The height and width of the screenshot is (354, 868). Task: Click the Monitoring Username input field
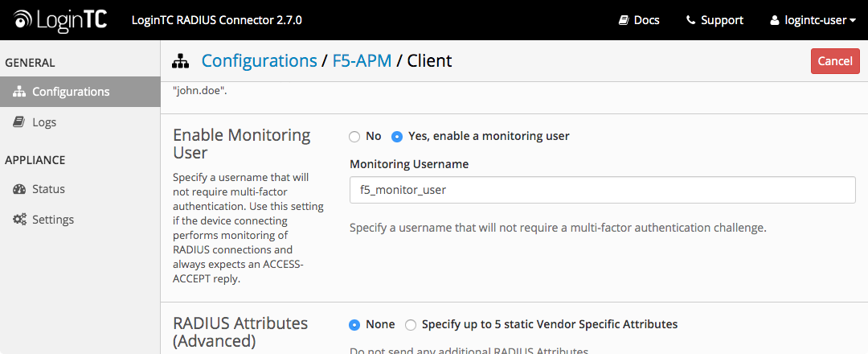pyautogui.click(x=602, y=190)
